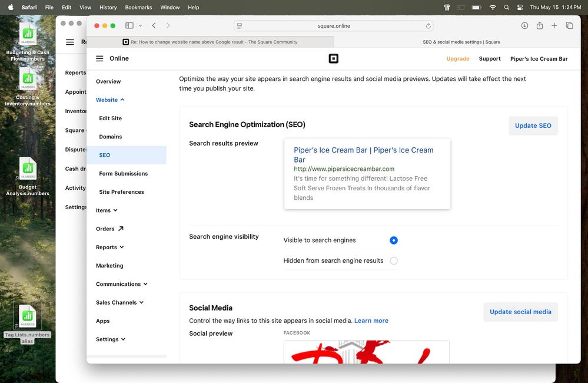
Task: Reload the square.online page
Action: [x=428, y=26]
